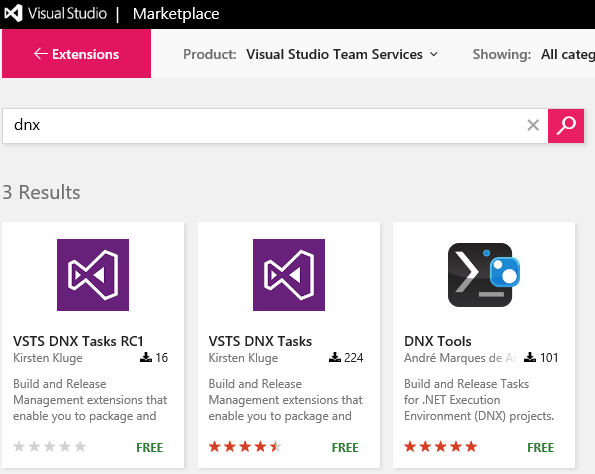Click the download icon showing 16 installs

[x=146, y=357]
